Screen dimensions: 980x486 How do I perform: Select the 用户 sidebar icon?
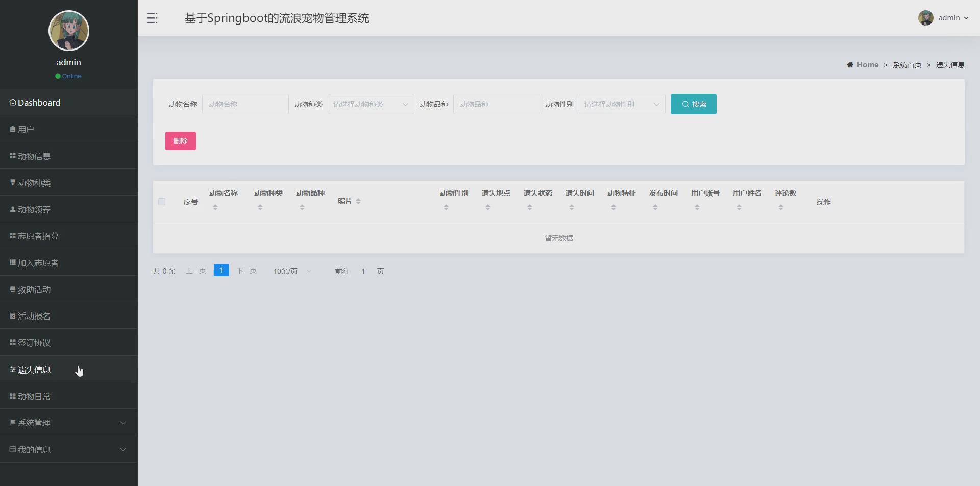[x=12, y=129]
